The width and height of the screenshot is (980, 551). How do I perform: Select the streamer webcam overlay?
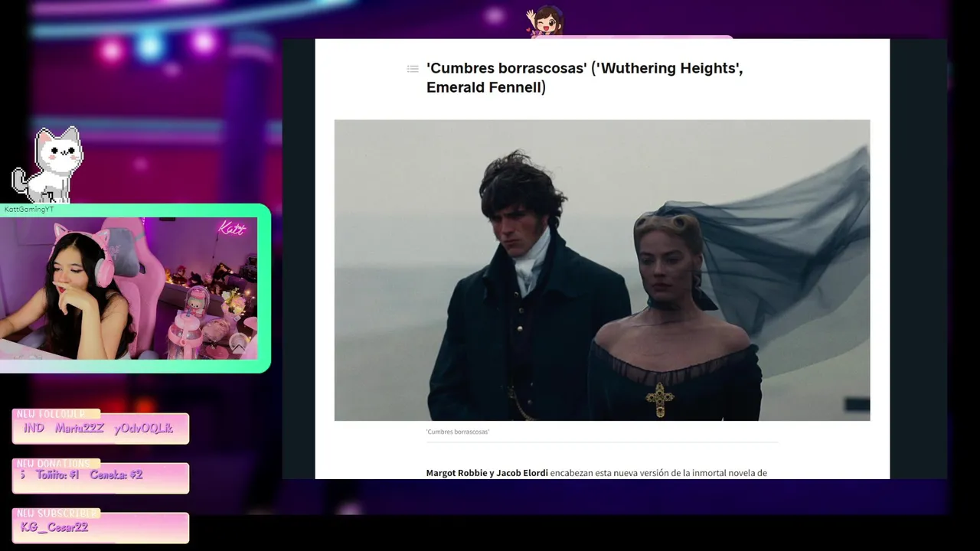(135, 289)
